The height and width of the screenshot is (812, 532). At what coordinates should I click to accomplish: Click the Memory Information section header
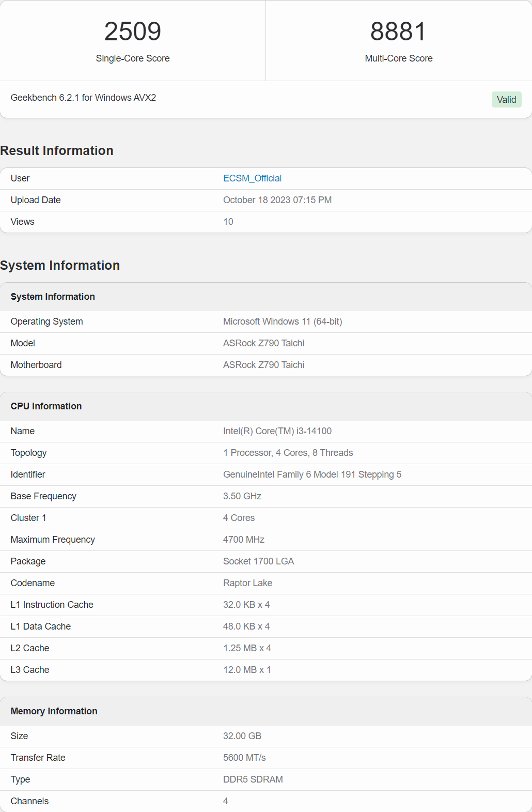[54, 711]
